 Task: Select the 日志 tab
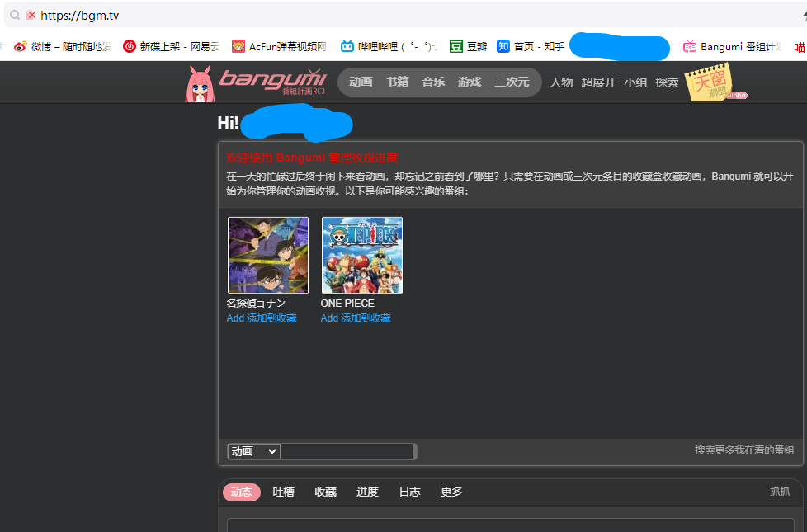pos(409,492)
